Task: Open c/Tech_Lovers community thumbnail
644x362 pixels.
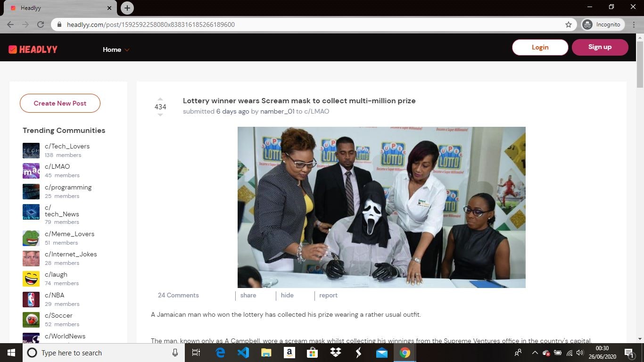Action: tap(31, 150)
